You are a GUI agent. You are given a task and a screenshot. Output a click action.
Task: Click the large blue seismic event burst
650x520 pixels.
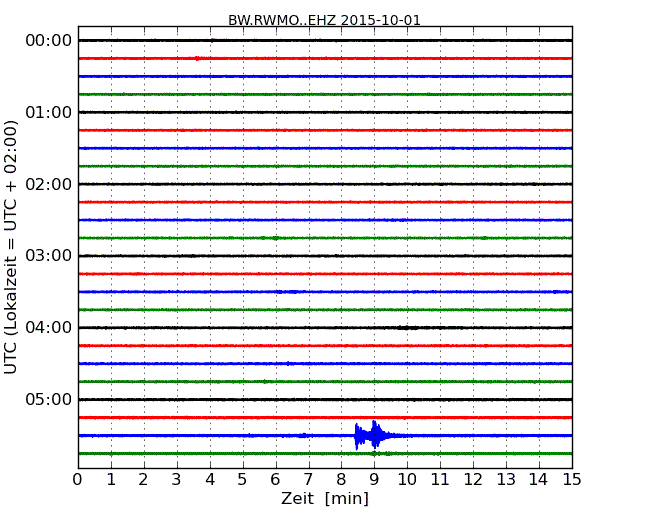tap(375, 435)
